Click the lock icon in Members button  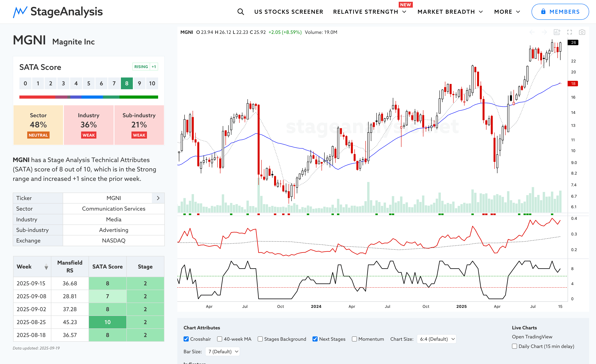click(x=543, y=11)
